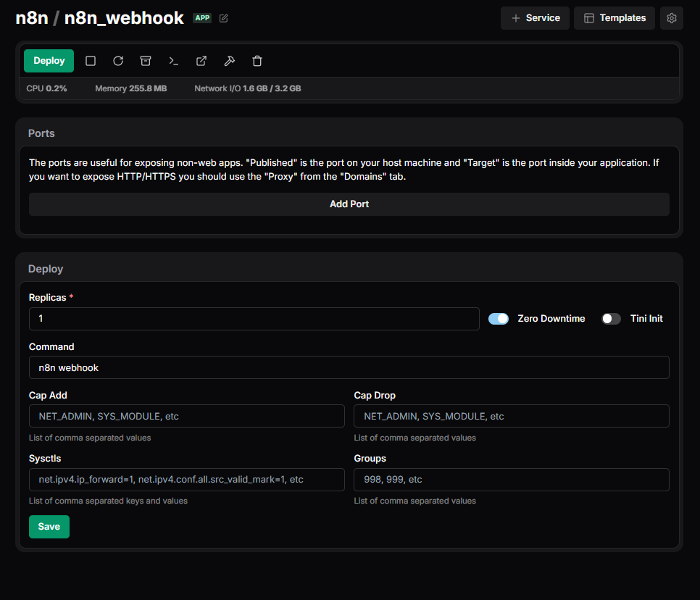Enable the Tini Init toggle

(x=611, y=319)
